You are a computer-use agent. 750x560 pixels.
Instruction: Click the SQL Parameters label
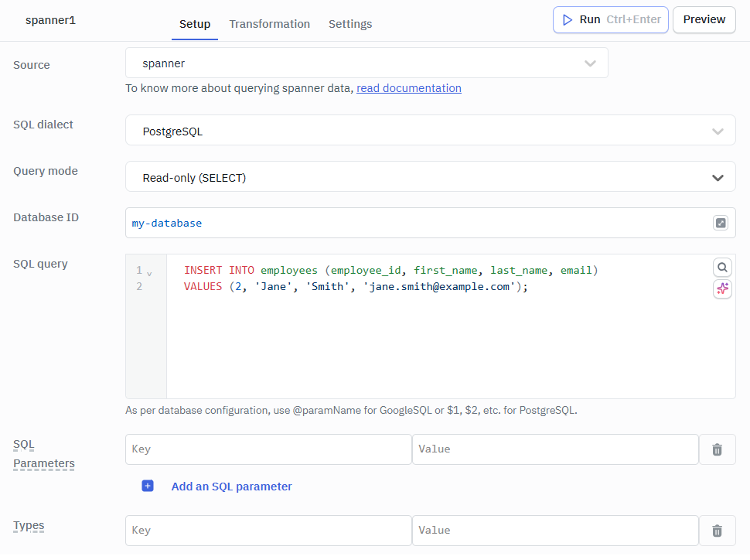tap(43, 454)
